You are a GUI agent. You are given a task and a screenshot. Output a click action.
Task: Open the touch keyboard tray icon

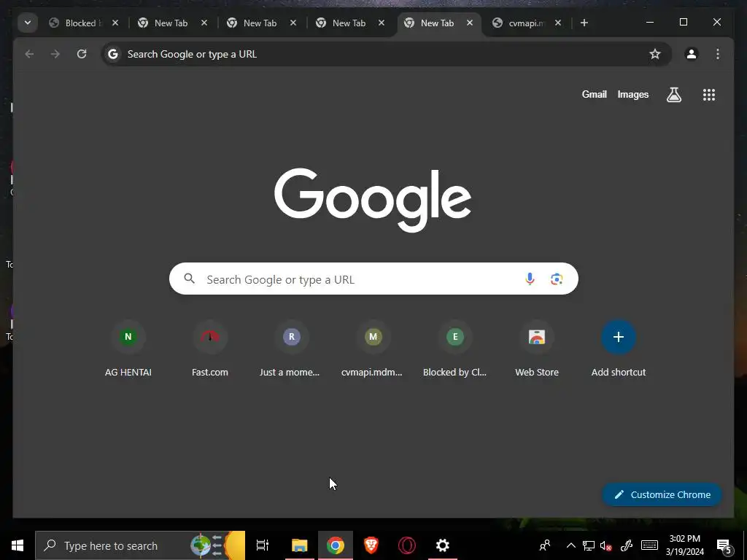tap(649, 545)
